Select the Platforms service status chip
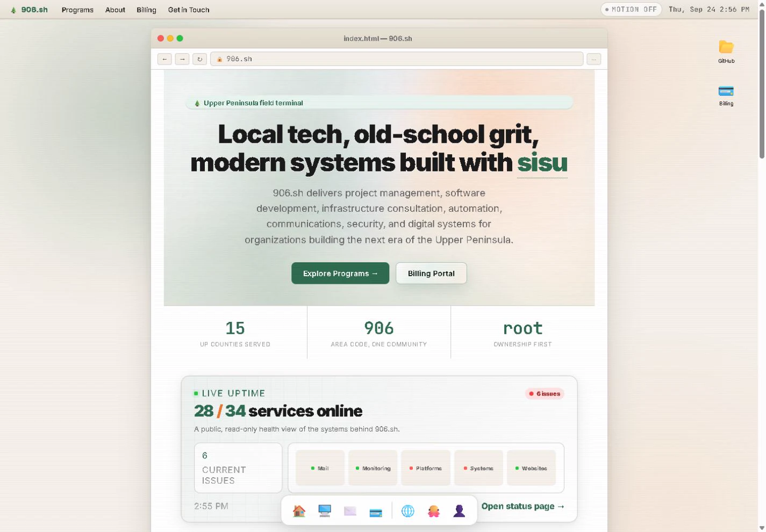Viewport: 766px width, 532px height. click(426, 468)
